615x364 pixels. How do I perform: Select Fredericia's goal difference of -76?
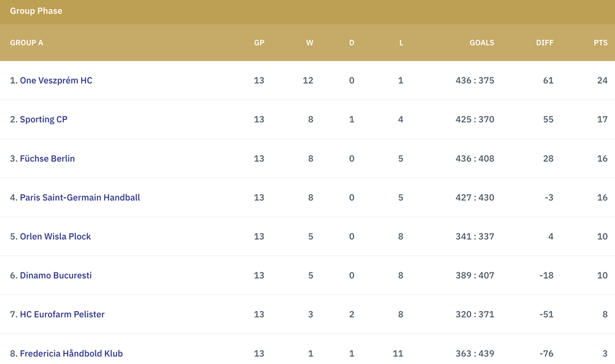point(546,354)
